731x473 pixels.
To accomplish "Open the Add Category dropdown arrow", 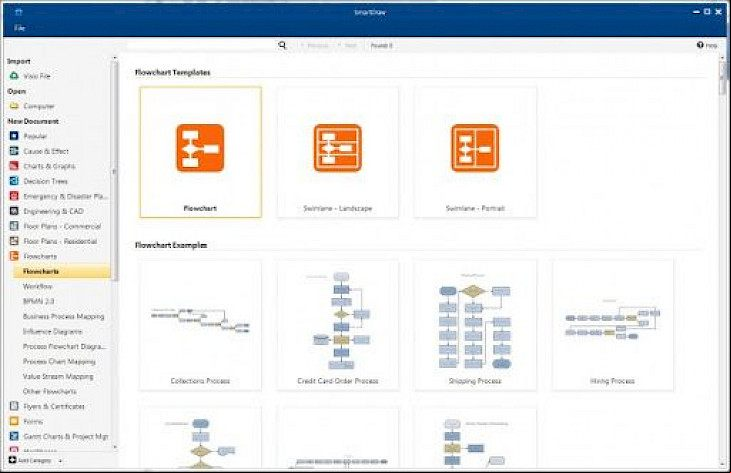I will tap(60, 461).
